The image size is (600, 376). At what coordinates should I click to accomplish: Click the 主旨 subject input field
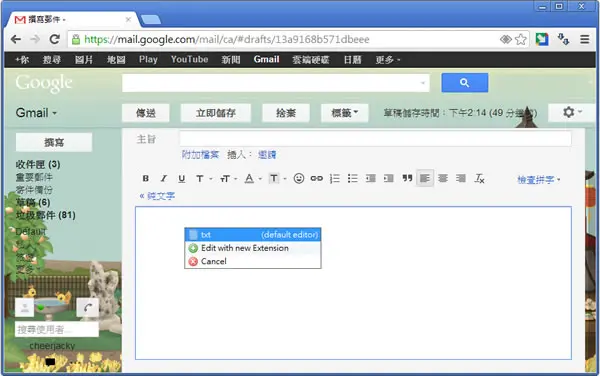tap(375, 138)
